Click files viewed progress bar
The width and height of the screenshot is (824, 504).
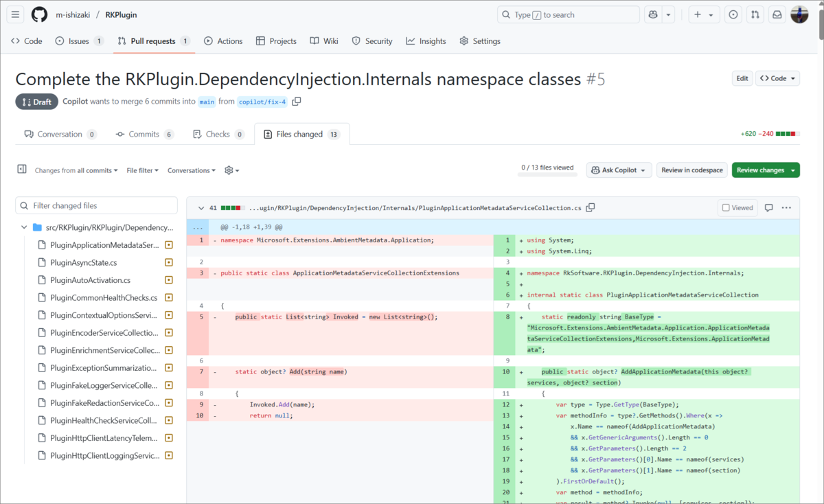(547, 174)
